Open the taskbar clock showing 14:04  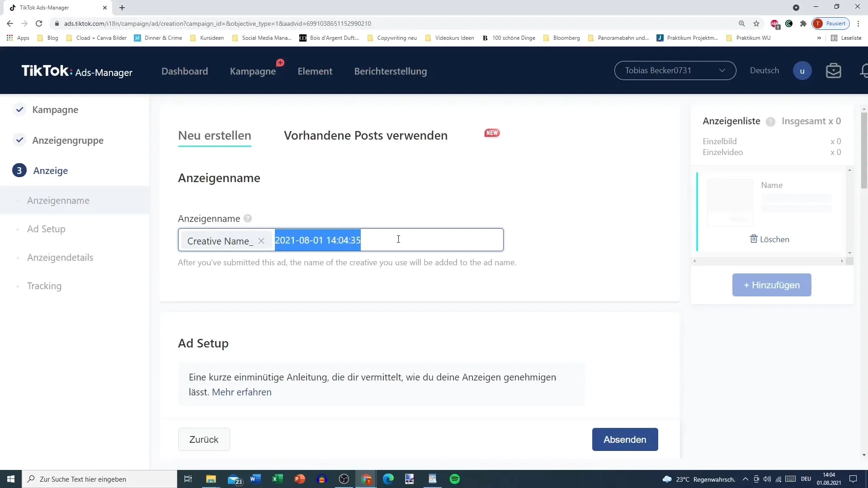(829, 479)
